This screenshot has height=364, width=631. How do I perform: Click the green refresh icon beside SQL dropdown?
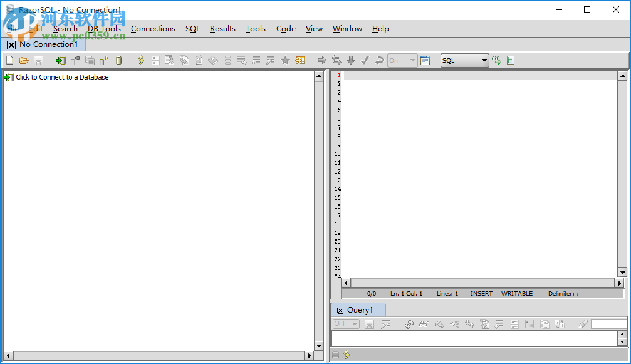[x=496, y=60]
